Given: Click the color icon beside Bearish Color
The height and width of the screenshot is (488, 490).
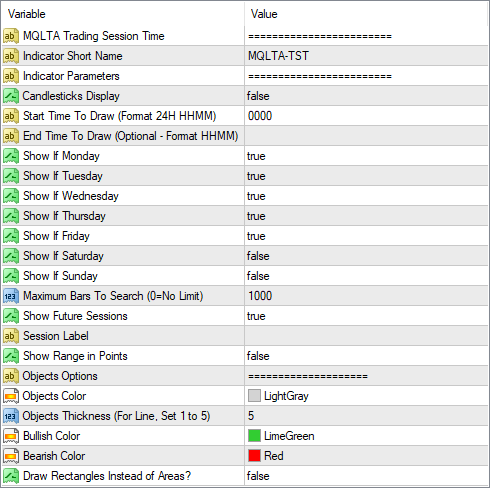Looking at the screenshot, I should pos(11,456).
